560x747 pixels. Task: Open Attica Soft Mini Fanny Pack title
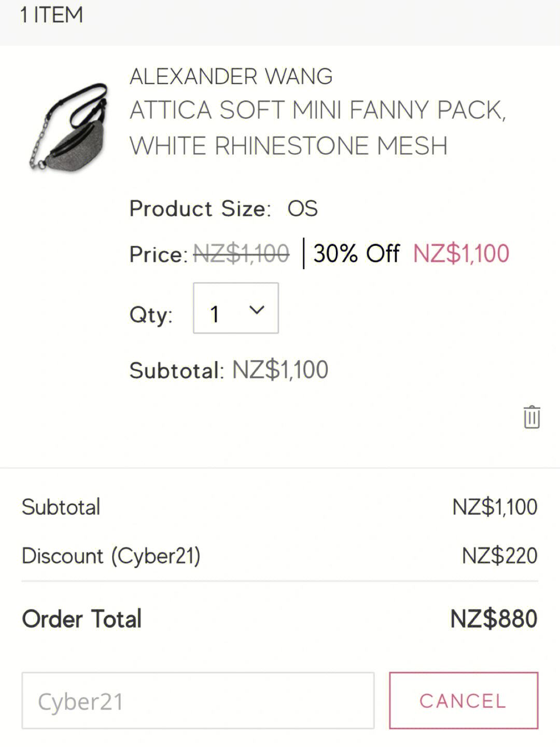(317, 128)
